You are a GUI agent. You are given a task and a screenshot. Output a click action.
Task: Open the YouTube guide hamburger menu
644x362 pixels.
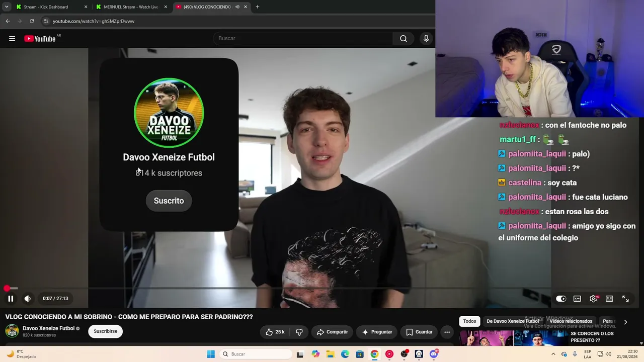click(x=12, y=39)
